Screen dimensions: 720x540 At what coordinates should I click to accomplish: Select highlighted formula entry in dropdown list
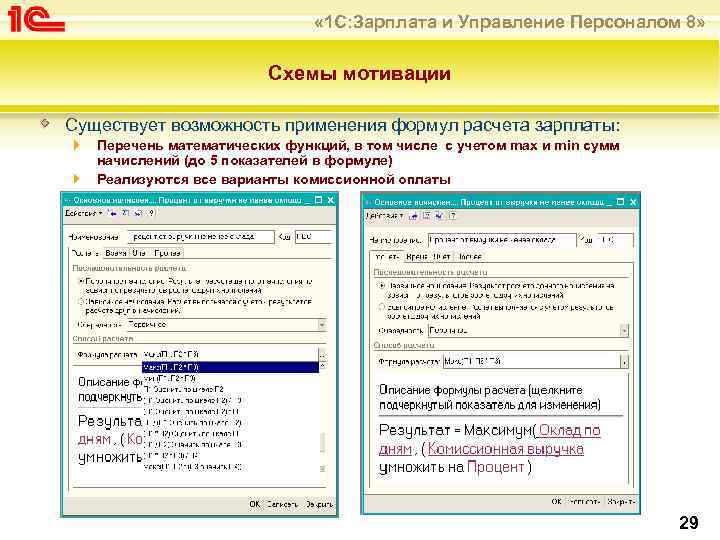(230, 367)
